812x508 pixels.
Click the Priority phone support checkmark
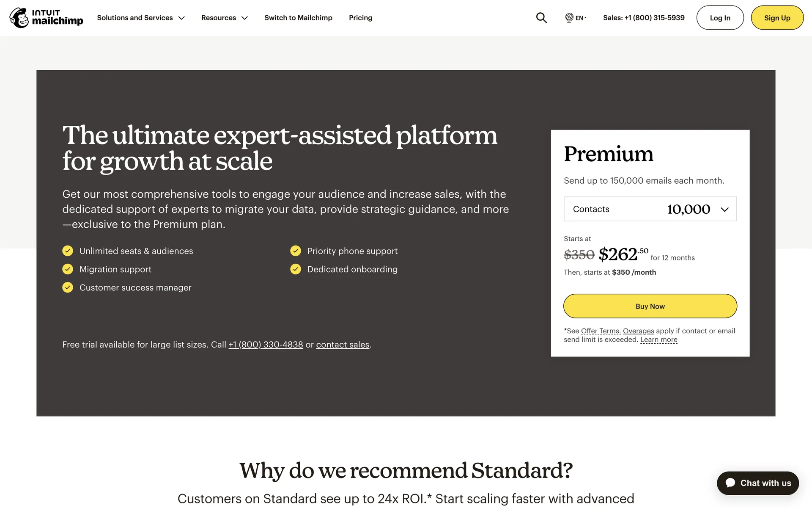coord(296,251)
